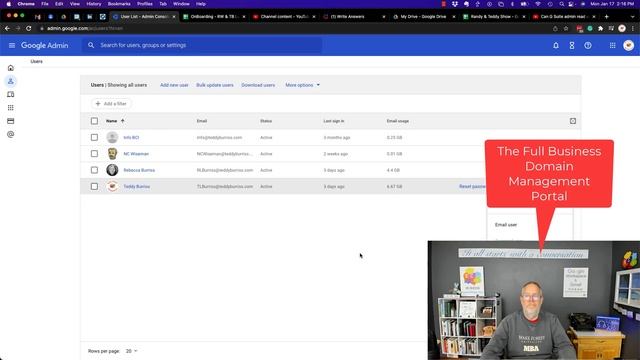Viewport: 640px width, 360px height.
Task: Expand the More options dropdown
Action: tap(302, 85)
